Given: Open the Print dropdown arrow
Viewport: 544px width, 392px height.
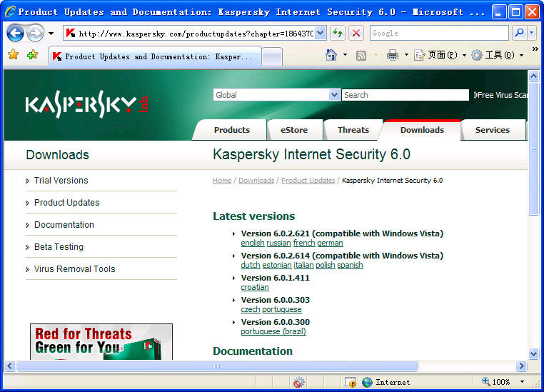Looking at the screenshot, I should coord(406,55).
